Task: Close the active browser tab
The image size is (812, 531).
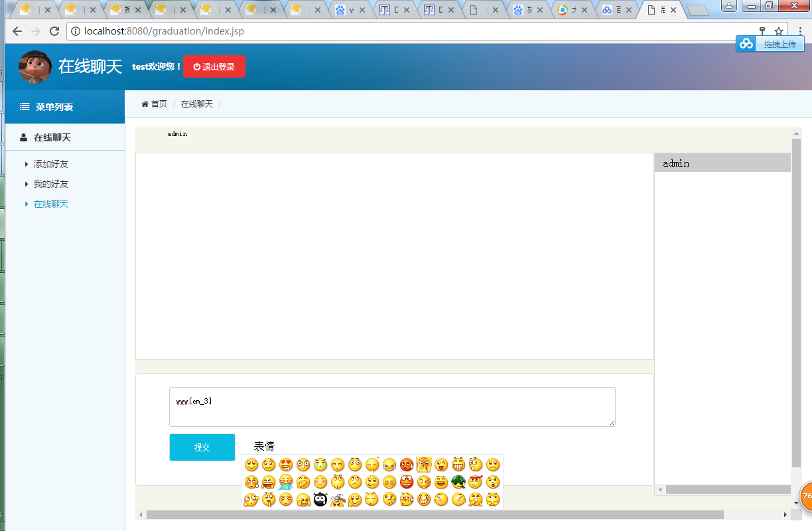Action: 674,10
